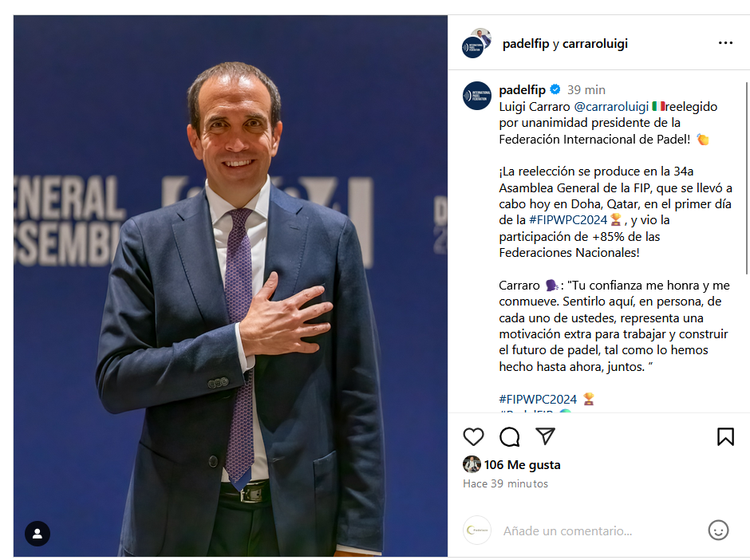This screenshot has width=750, height=560.
Task: Like the post with the heart icon
Action: coord(473,436)
